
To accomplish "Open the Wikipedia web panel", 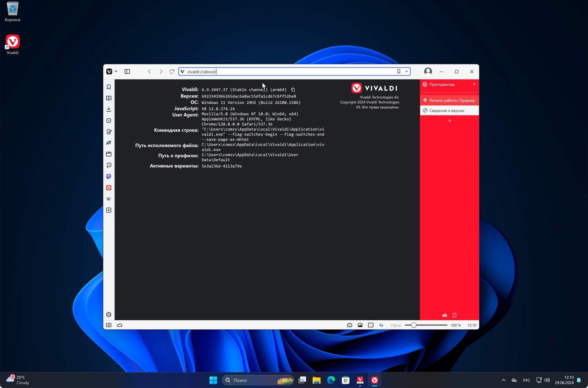I will pos(109,199).
